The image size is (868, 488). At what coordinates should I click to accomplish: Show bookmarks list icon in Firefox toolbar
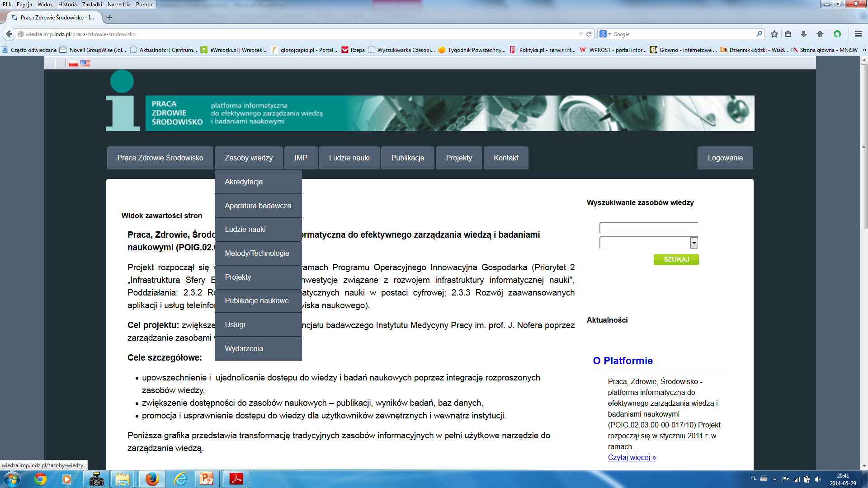[788, 34]
